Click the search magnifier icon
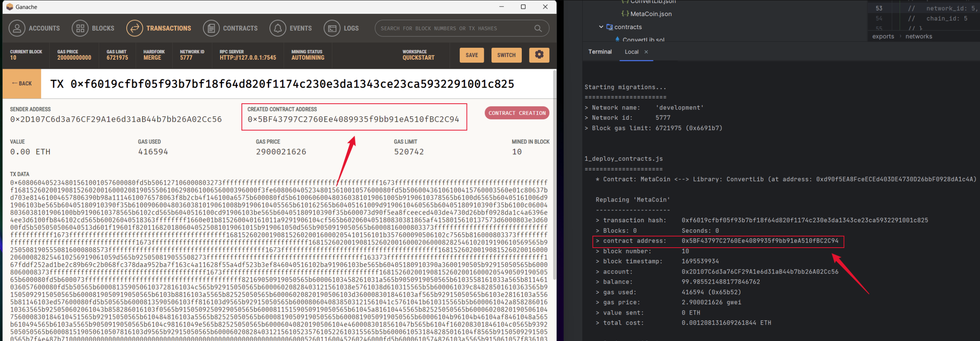Viewport: 980px width, 341px height. [x=538, y=28]
